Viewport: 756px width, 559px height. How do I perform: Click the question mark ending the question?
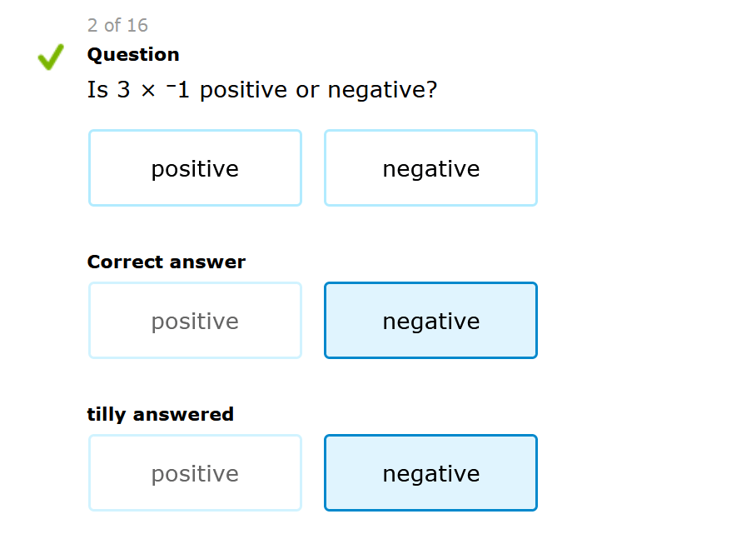point(431,90)
